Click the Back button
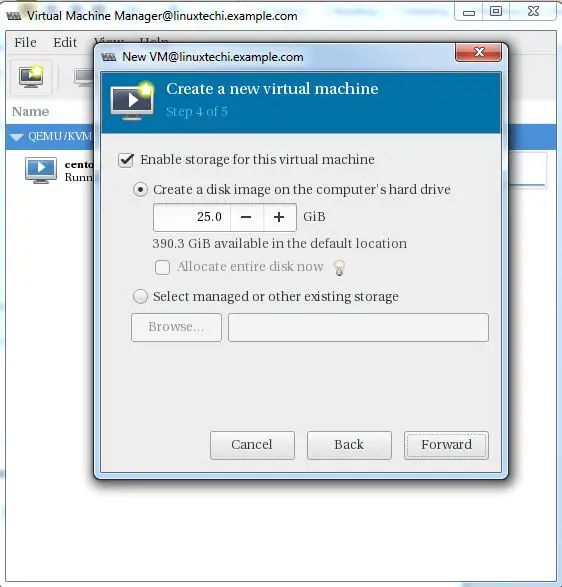Image resolution: width=562 pixels, height=587 pixels. pos(349,445)
